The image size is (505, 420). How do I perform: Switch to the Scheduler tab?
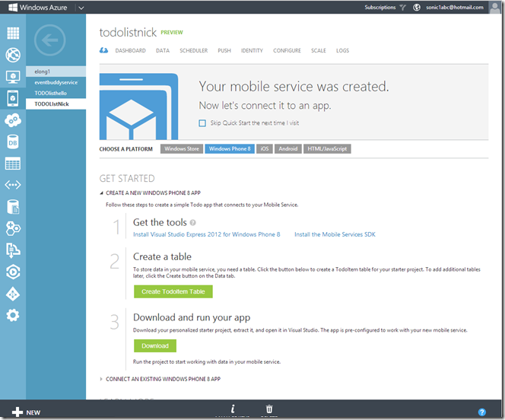pyautogui.click(x=194, y=50)
